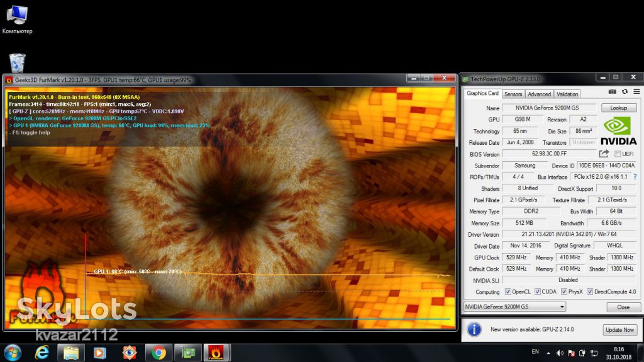
Task: Toggle the PhysX checkbox
Action: (x=564, y=291)
